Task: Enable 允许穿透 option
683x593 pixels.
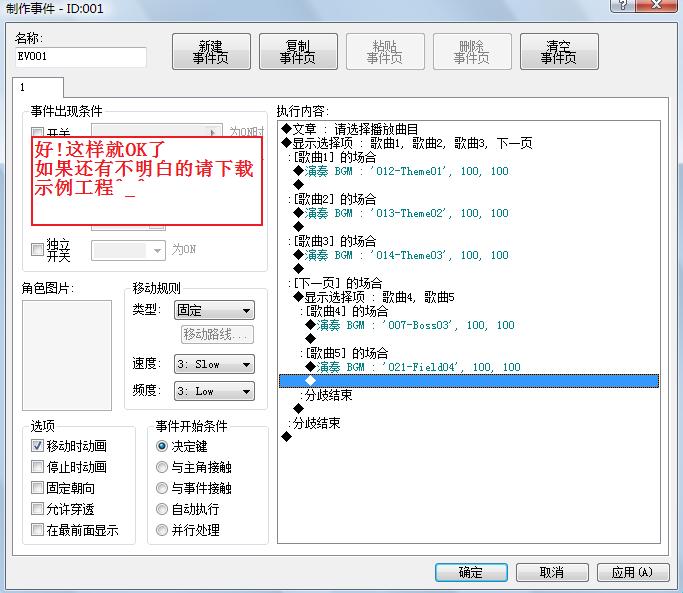Action: pyautogui.click(x=37, y=508)
